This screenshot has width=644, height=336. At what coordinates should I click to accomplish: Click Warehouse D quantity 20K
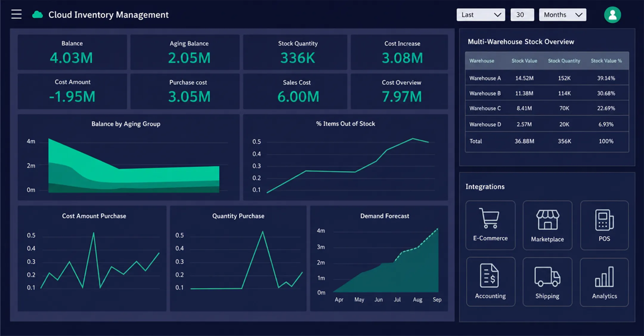[564, 124]
